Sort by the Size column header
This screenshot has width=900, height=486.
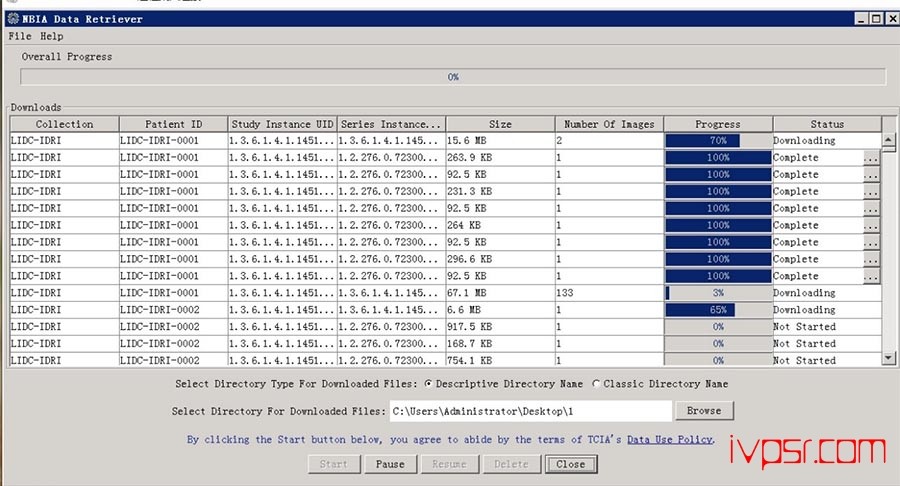(x=501, y=124)
